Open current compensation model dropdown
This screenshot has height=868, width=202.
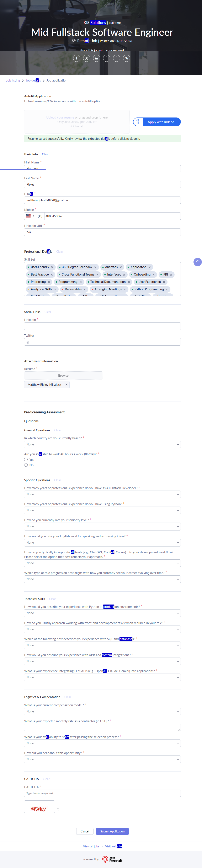(x=102, y=711)
